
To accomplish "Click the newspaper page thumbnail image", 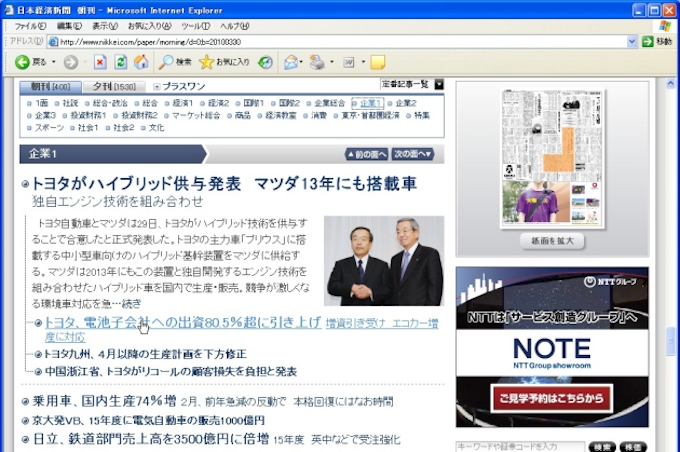I will point(553,158).
